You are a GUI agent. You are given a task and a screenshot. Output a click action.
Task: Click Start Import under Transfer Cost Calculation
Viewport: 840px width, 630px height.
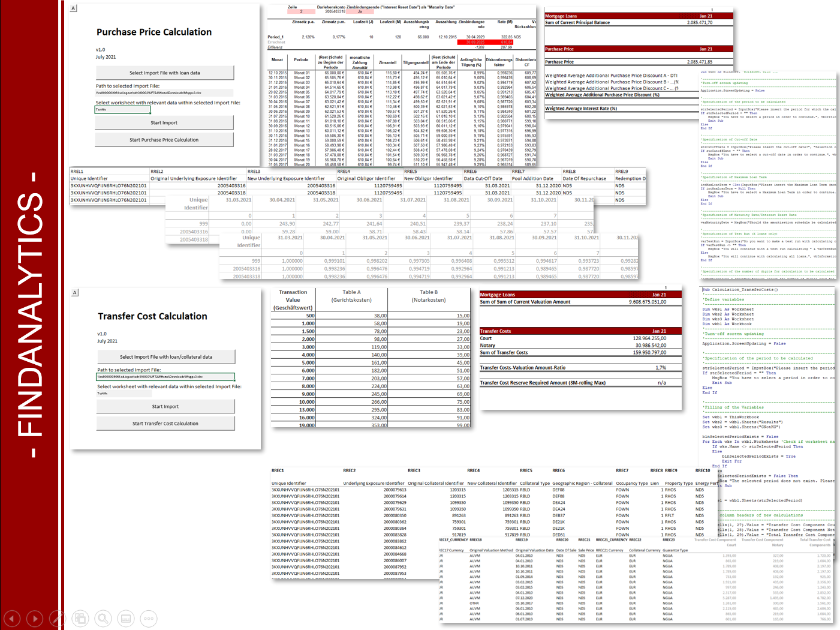point(165,407)
